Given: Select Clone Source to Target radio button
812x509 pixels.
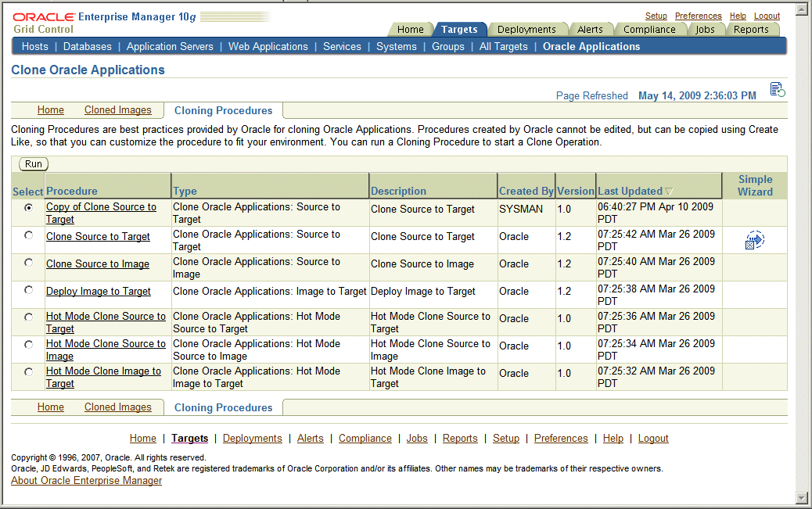Looking at the screenshot, I should (28, 235).
